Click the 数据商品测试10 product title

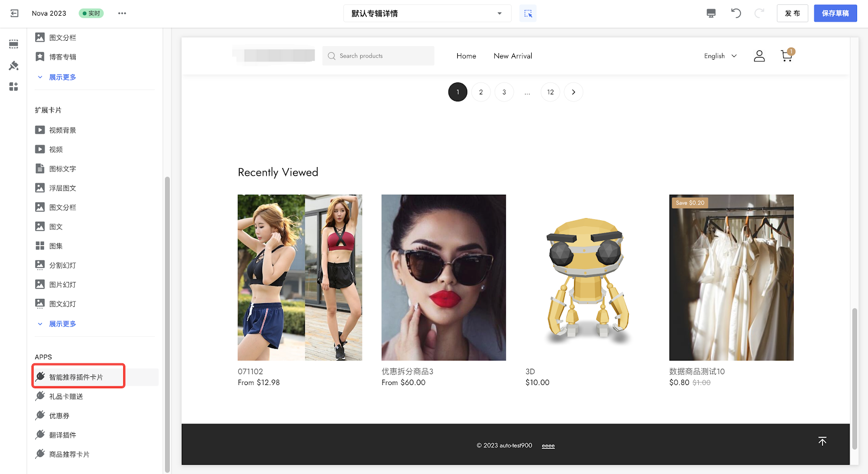click(x=697, y=371)
